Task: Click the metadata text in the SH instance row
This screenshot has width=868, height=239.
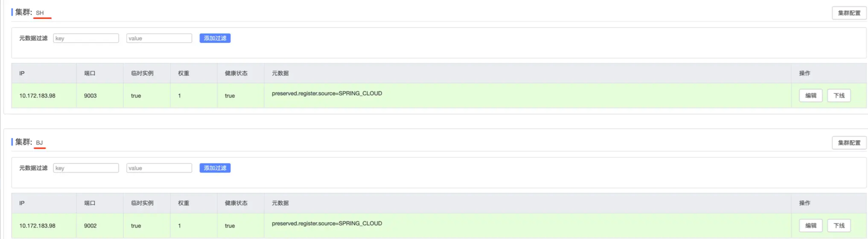Action: [x=327, y=94]
